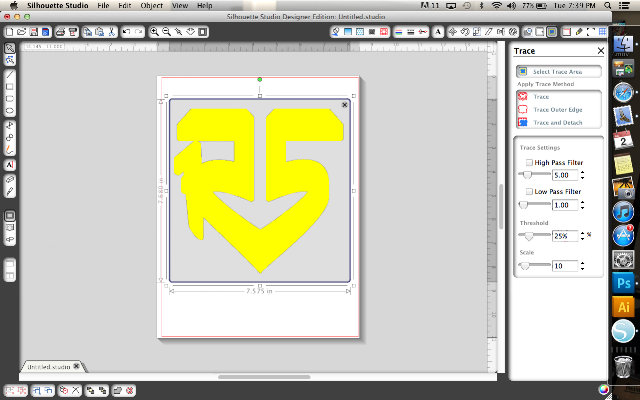Select the Line drawing tool
The width and height of the screenshot is (640, 400).
point(10,75)
